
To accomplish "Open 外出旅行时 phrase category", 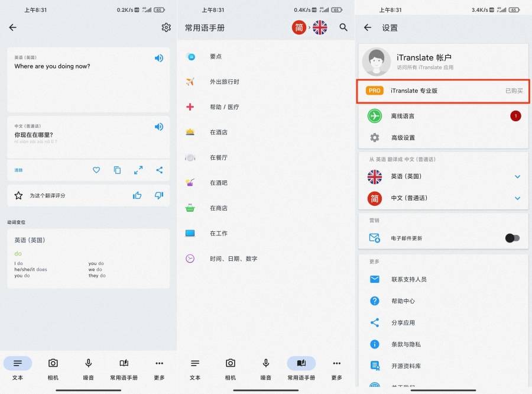I will click(266, 82).
